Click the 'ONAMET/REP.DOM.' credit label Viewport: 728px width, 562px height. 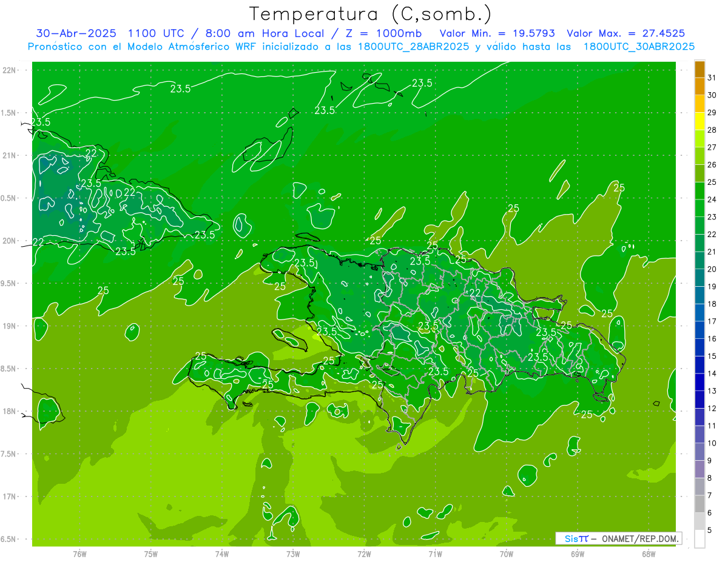pos(640,538)
